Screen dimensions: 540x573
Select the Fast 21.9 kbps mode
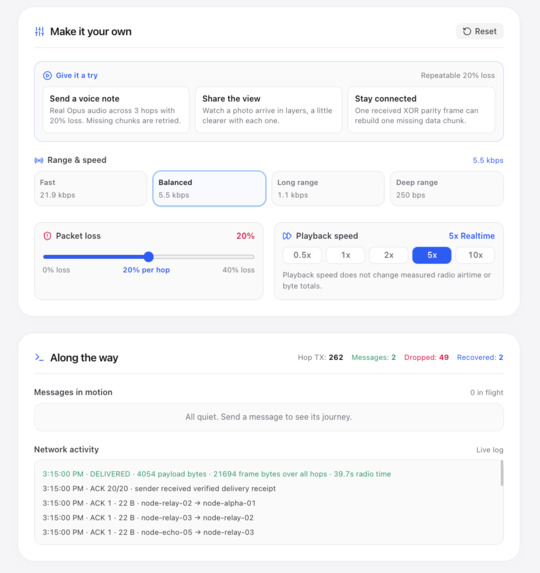91,189
